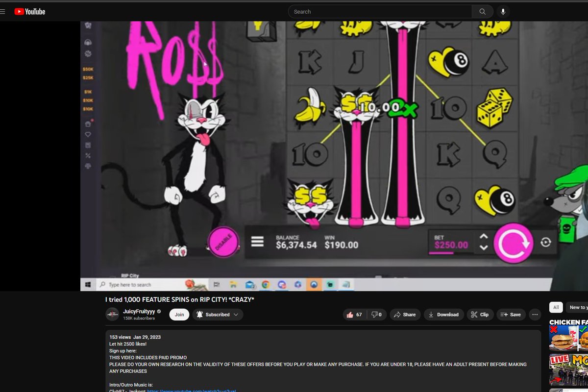Open File Explorer from the recorded taskbar
This screenshot has width=588, height=392.
pos(233,285)
